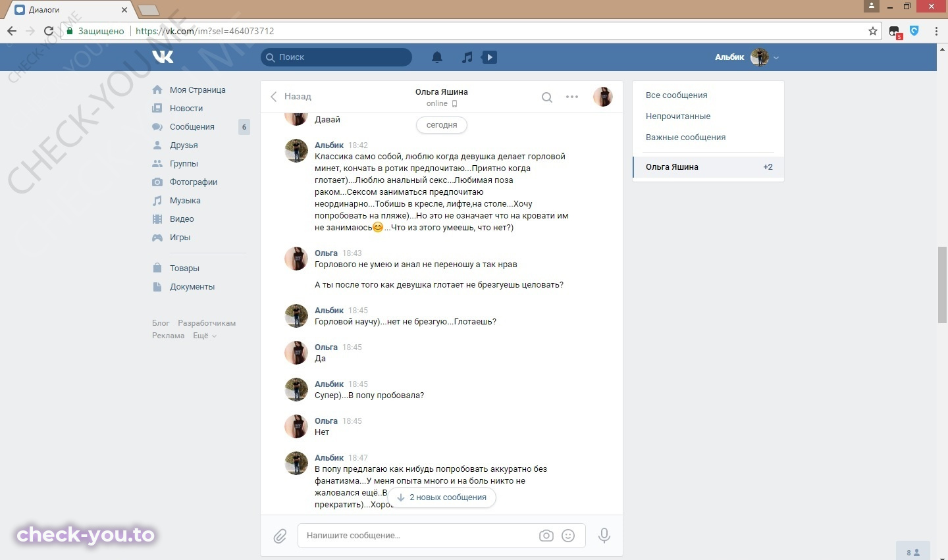
Task: Select the Ольга Яшина conversation tab
Action: [708, 167]
